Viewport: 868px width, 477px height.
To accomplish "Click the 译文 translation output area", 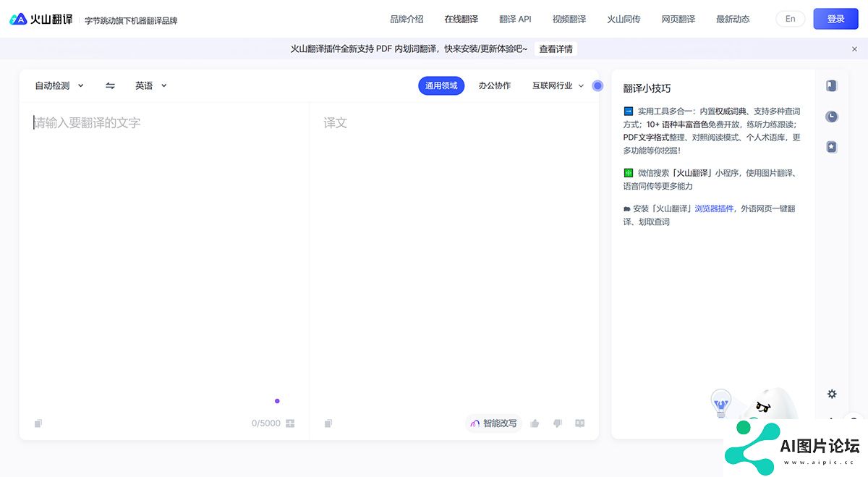I will coord(454,257).
